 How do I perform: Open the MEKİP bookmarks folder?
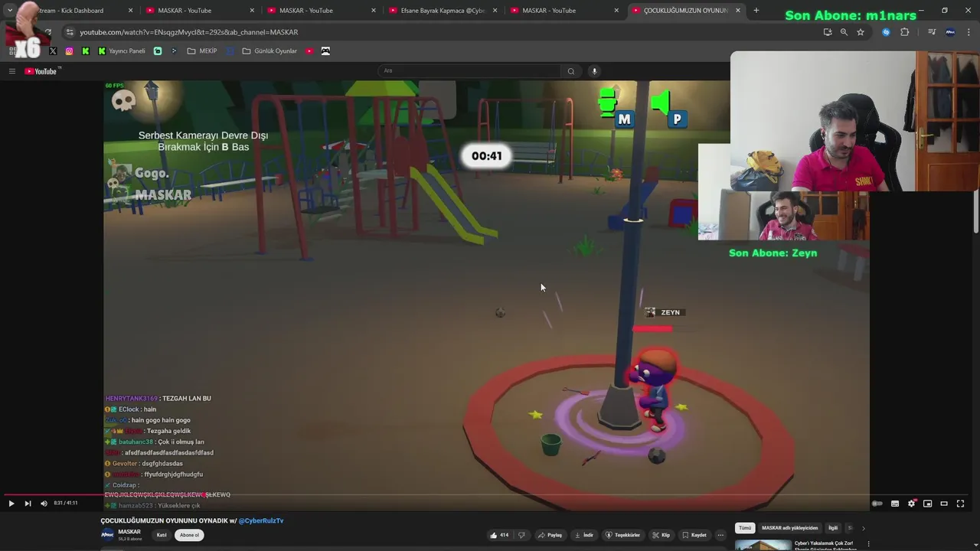(202, 51)
